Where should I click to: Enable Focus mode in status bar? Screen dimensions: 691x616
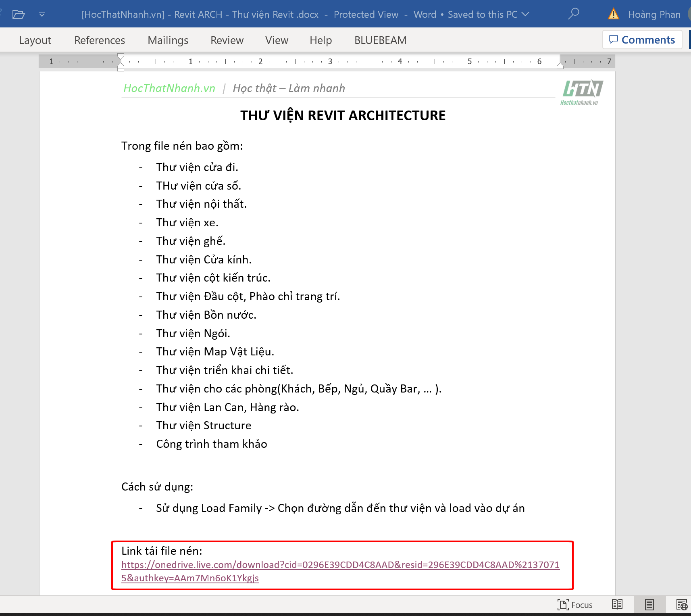click(575, 605)
